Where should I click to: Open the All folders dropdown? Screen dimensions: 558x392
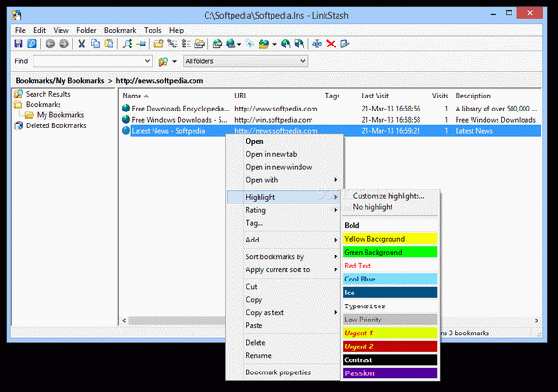point(246,61)
